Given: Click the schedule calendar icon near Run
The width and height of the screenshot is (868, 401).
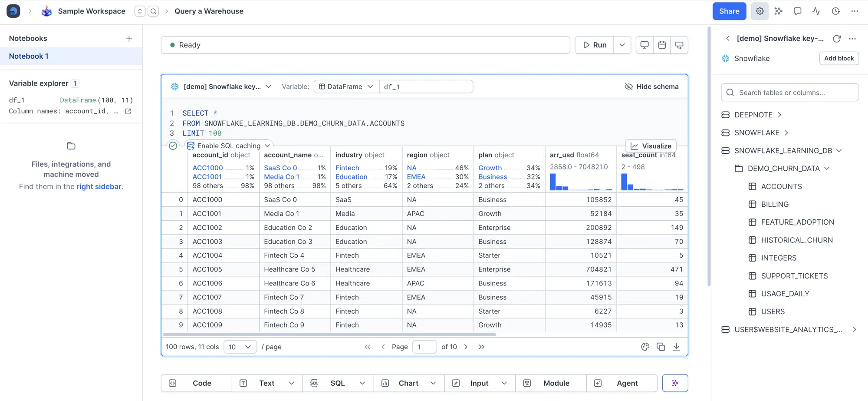Looking at the screenshot, I should [662, 45].
